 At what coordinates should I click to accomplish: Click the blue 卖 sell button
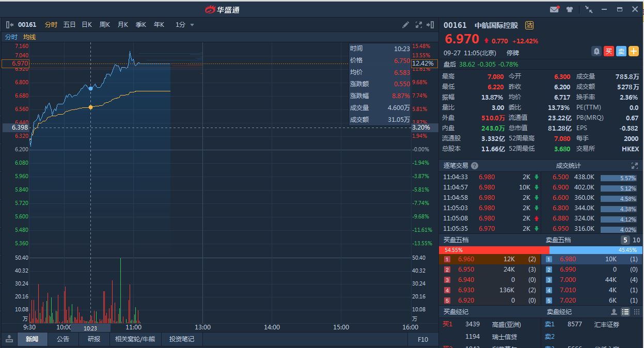pyautogui.click(x=621, y=51)
